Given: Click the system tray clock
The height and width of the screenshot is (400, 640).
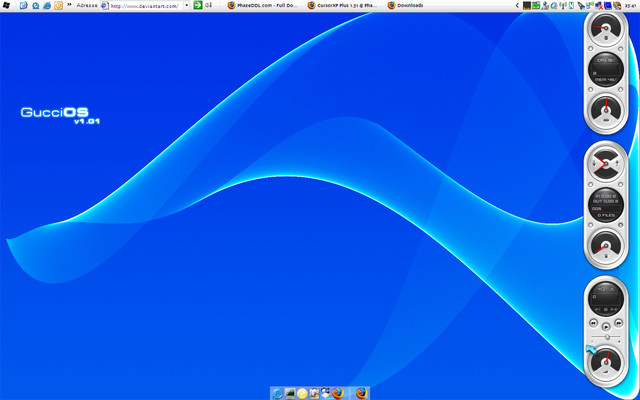Looking at the screenshot, I should (630, 5).
